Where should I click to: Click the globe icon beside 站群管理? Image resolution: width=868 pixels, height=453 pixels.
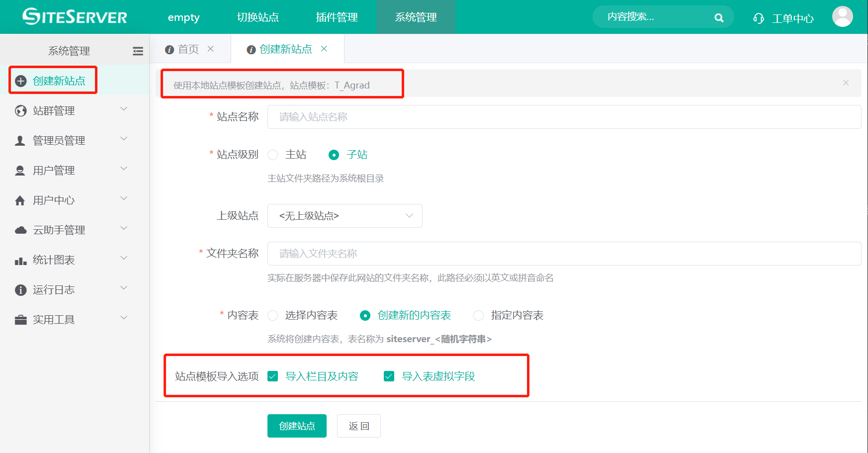pyautogui.click(x=20, y=111)
